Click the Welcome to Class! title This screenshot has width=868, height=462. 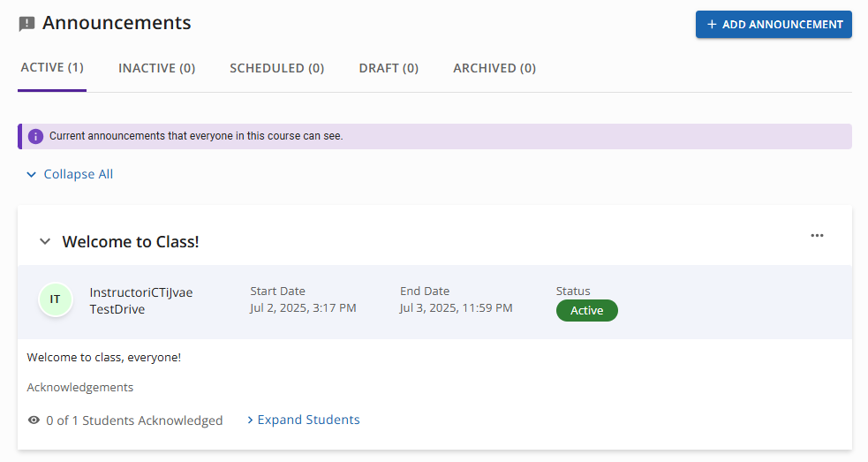click(x=131, y=241)
